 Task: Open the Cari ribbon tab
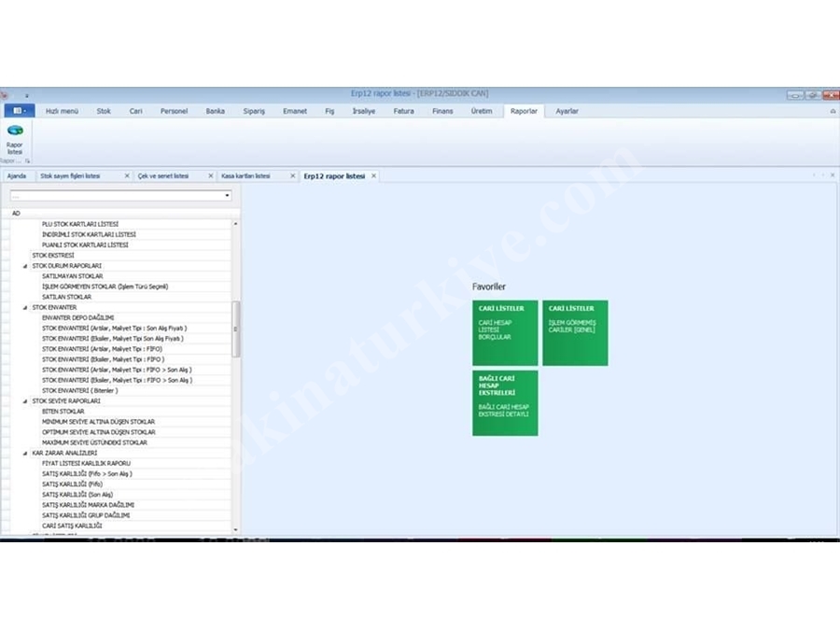point(135,111)
